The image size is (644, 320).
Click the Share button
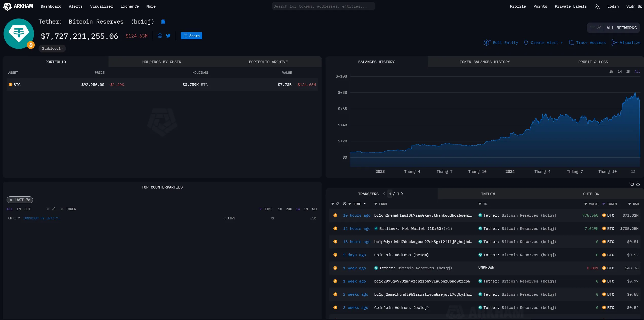191,36
